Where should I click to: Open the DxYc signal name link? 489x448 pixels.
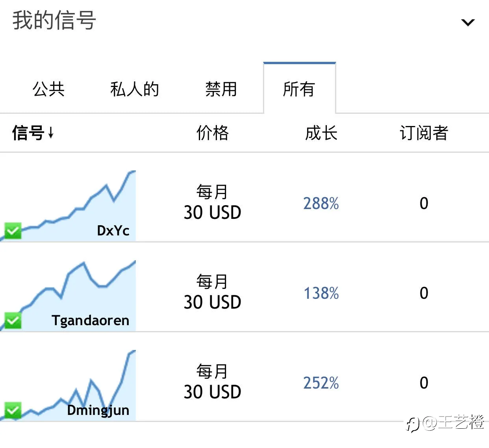pos(113,231)
